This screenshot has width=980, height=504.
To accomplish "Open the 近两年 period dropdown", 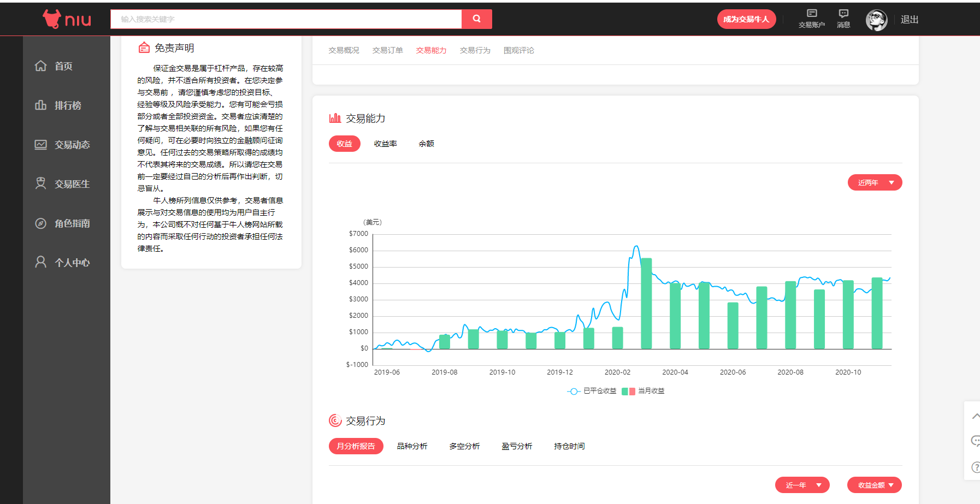I will 875,182.
